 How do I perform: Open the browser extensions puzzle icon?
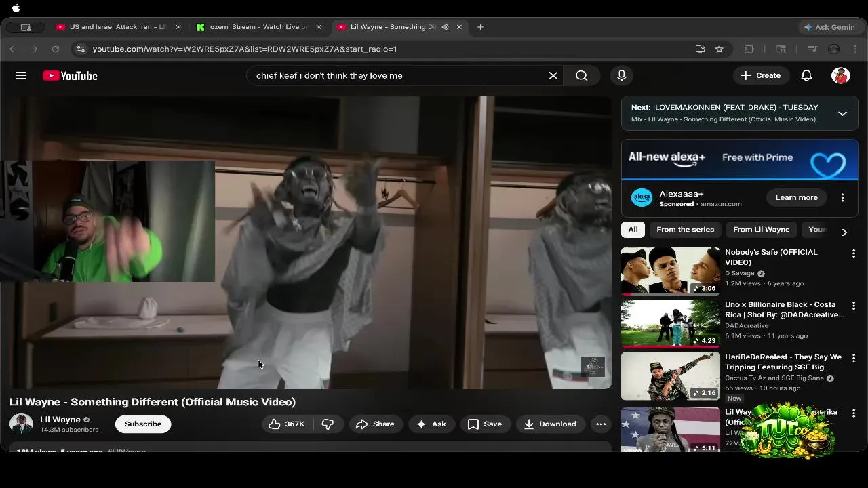pos(749,49)
